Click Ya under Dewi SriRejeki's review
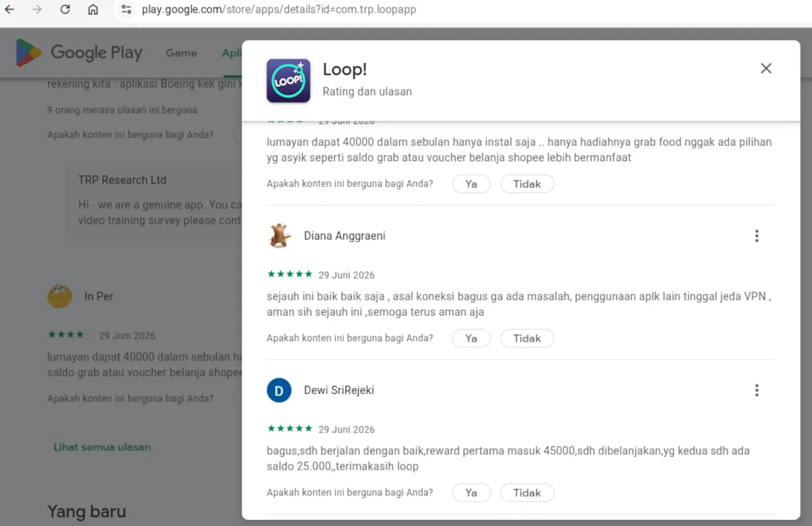This screenshot has width=812, height=526. pos(472,493)
